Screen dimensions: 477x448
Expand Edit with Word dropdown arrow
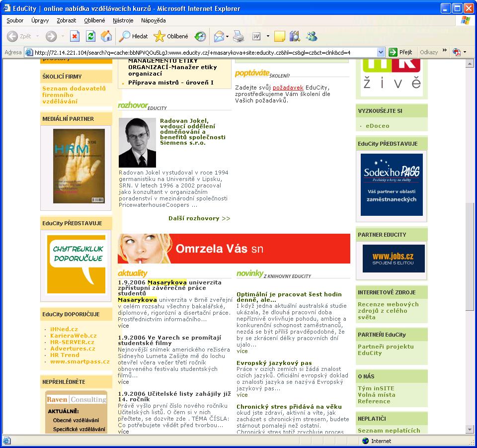268,36
